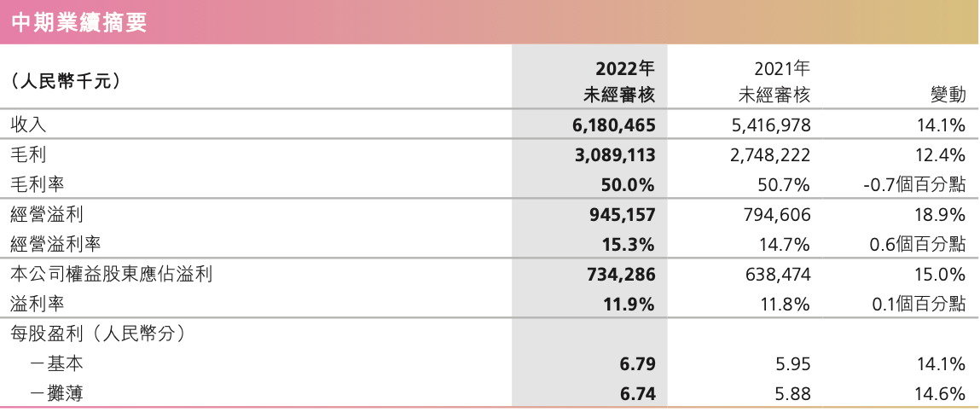
Task: Select the revenue value 6,180,465
Action: point(614,125)
